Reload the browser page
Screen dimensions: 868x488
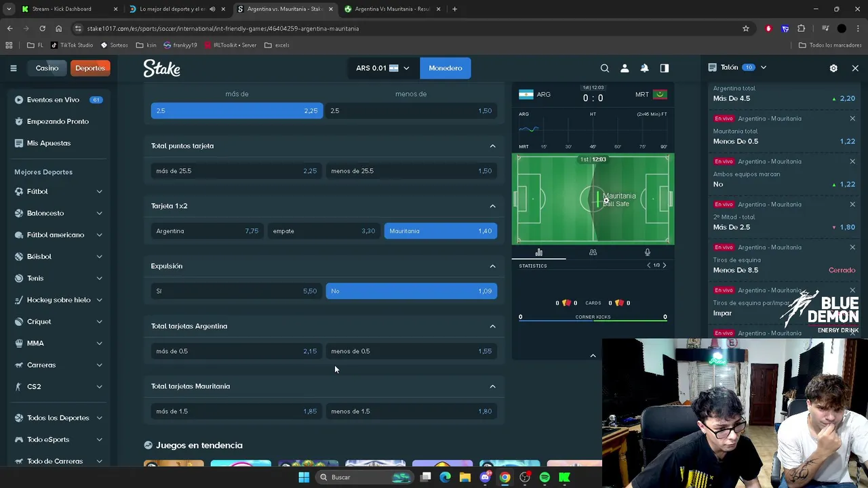click(x=42, y=28)
